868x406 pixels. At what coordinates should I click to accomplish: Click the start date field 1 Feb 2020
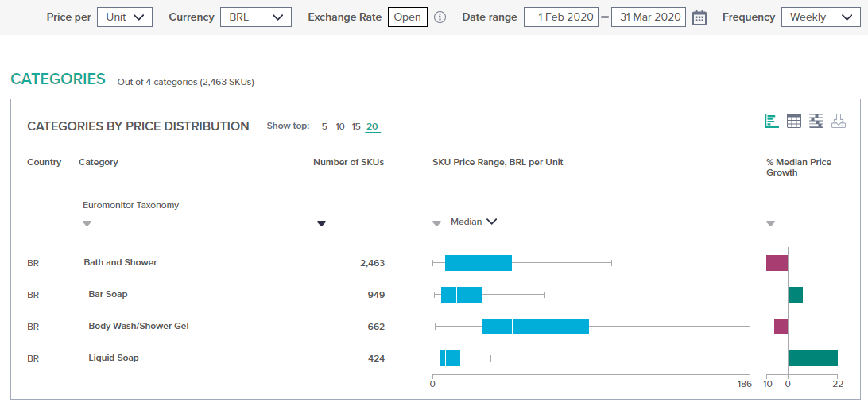[560, 17]
